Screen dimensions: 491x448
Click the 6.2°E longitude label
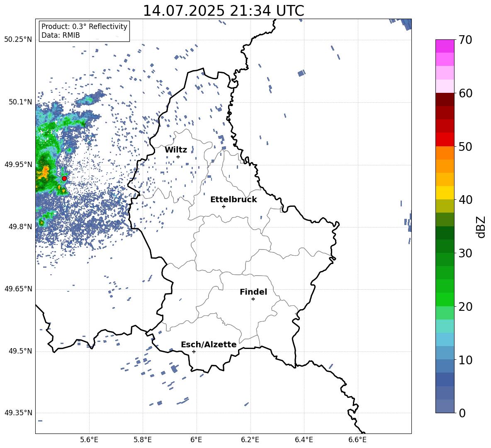tap(250, 440)
